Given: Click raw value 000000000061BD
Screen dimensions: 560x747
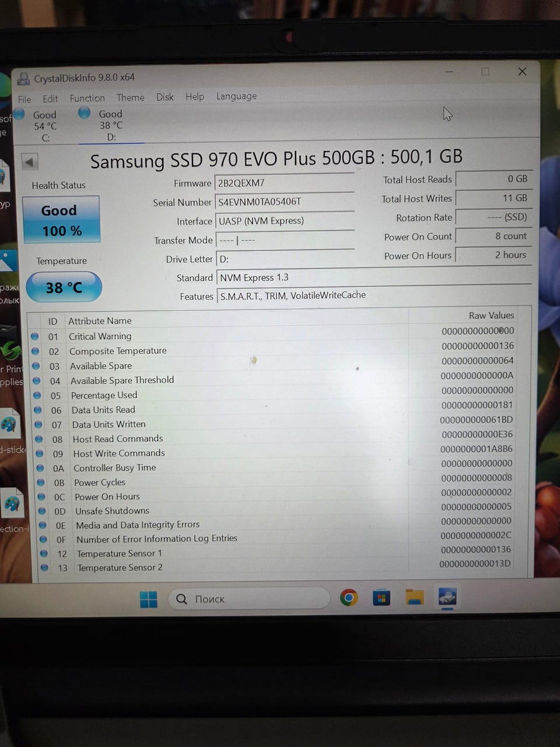Looking at the screenshot, I should tap(476, 420).
